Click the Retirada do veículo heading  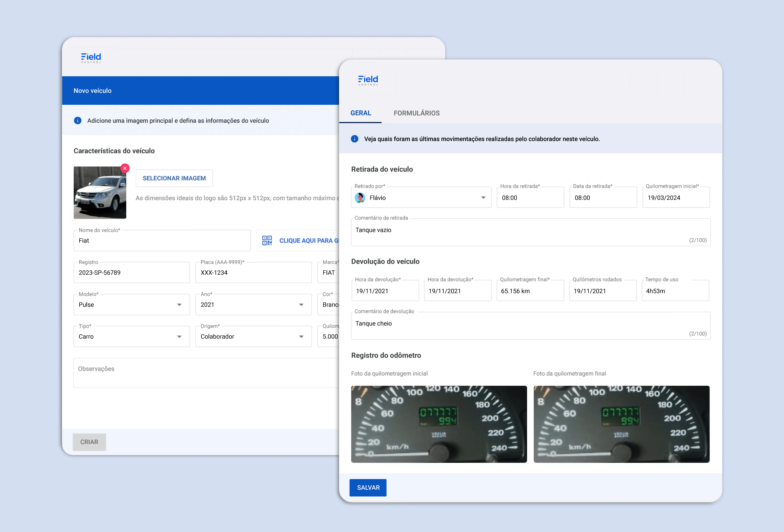pos(382,169)
